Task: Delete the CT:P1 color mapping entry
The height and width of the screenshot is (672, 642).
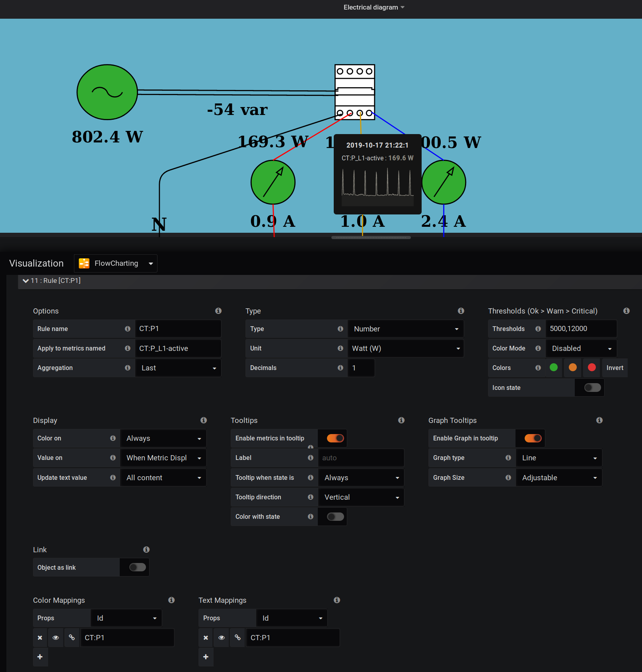Action: pos(39,637)
